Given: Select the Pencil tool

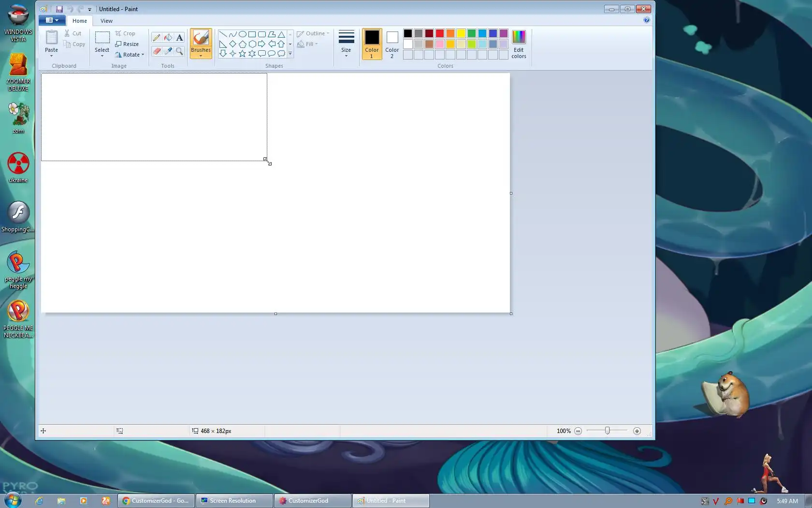Looking at the screenshot, I should pyautogui.click(x=157, y=37).
